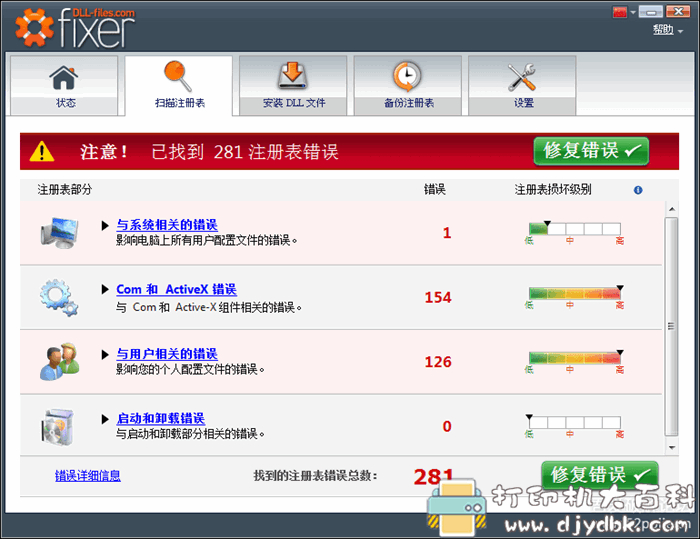Open 与系统相关的错误 link
700x539 pixels.
[x=167, y=225]
